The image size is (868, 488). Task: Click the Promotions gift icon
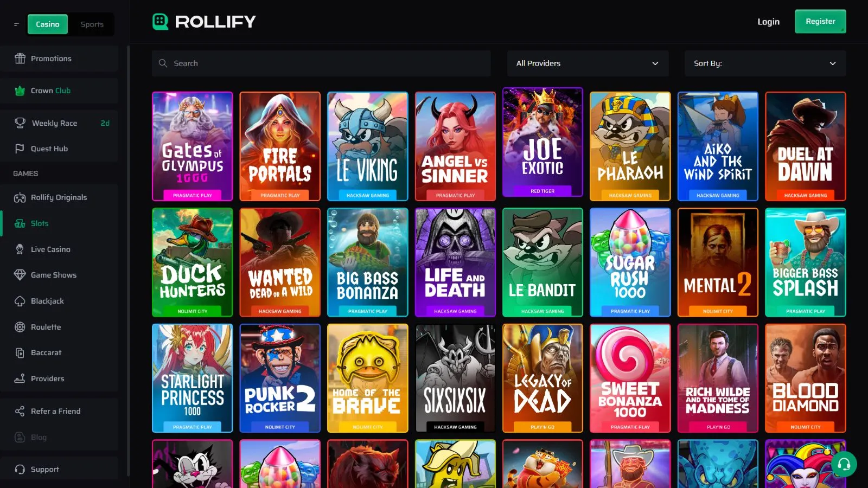[x=20, y=59]
